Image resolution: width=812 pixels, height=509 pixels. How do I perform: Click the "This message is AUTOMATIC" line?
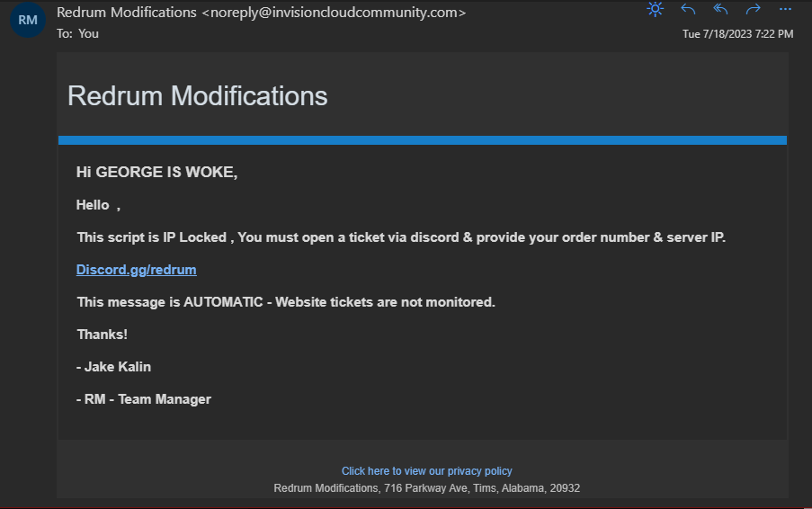click(x=285, y=302)
